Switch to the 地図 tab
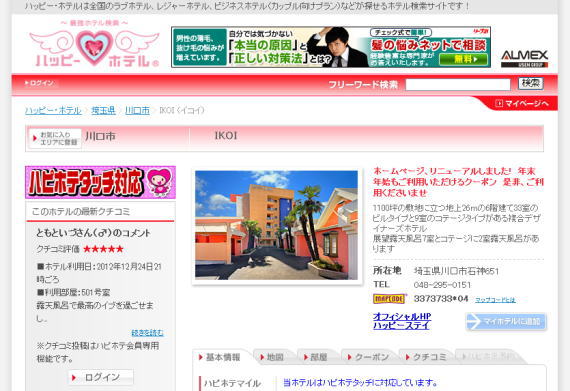Screen dimensions: 570x391 [x=272, y=357]
